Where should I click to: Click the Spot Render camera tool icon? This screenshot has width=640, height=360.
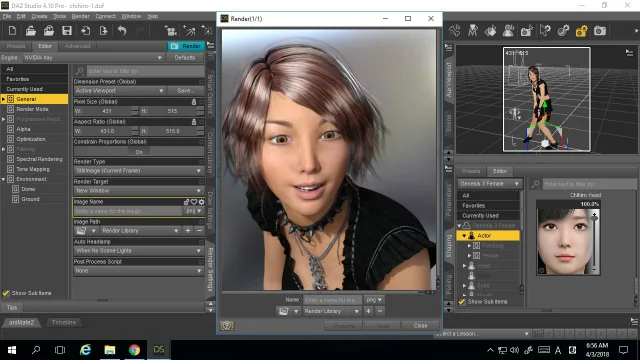tap(527, 31)
